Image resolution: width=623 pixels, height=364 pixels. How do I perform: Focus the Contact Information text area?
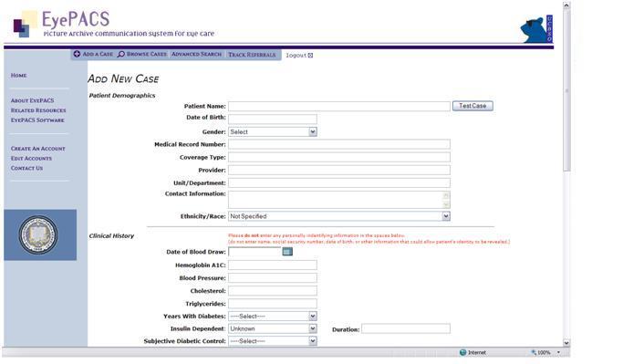tap(336, 200)
